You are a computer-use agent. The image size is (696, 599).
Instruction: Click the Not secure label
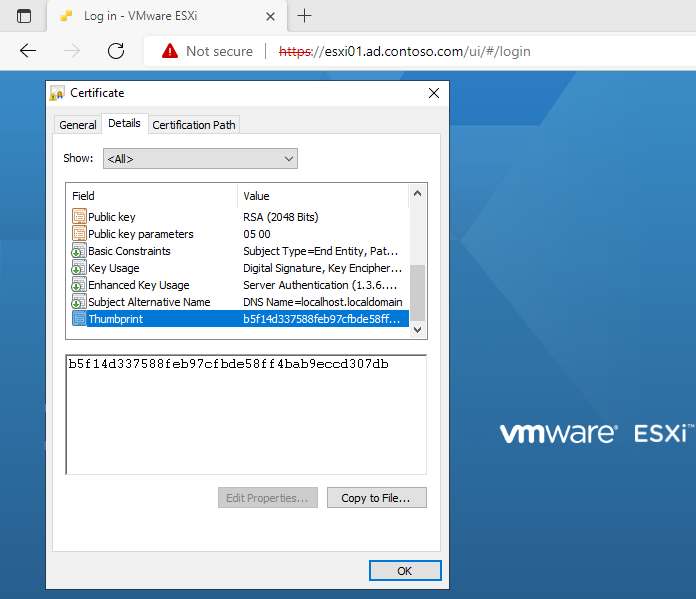(x=219, y=52)
